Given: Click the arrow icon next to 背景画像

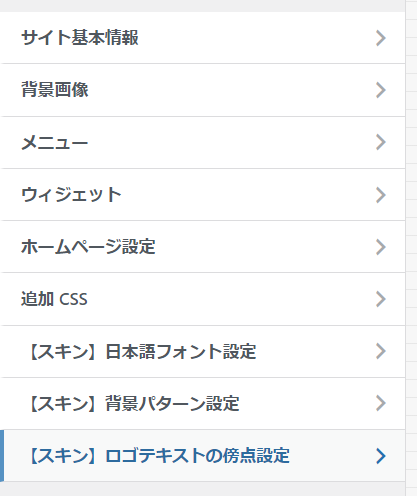Looking at the screenshot, I should [x=381, y=90].
